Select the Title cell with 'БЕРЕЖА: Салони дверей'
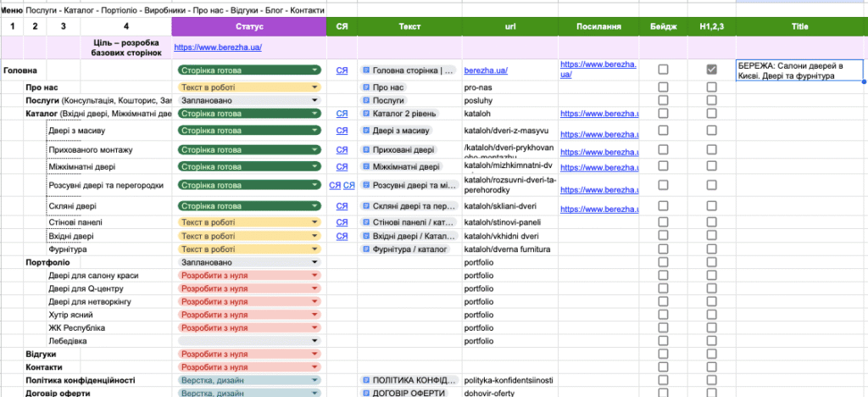 (799, 71)
